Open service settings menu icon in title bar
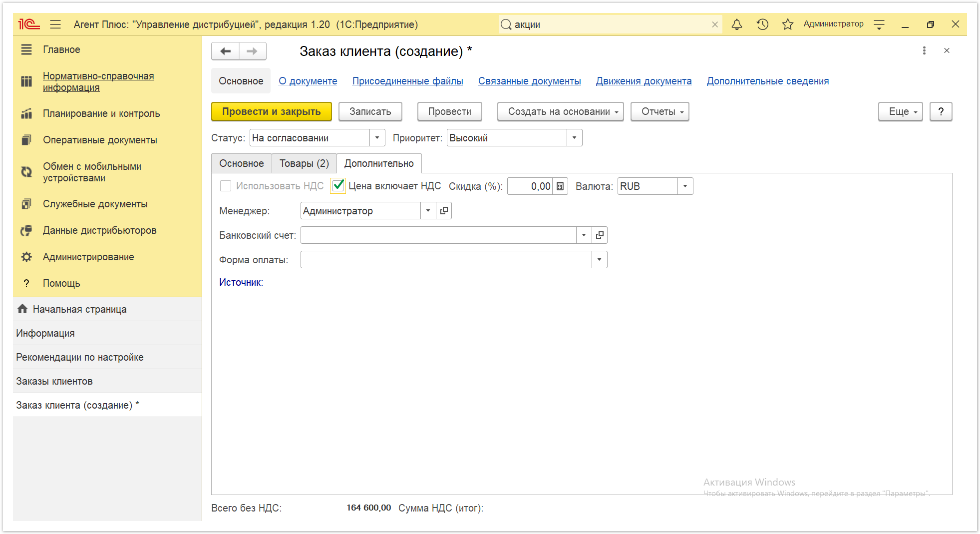The image size is (980, 534). pos(879,24)
